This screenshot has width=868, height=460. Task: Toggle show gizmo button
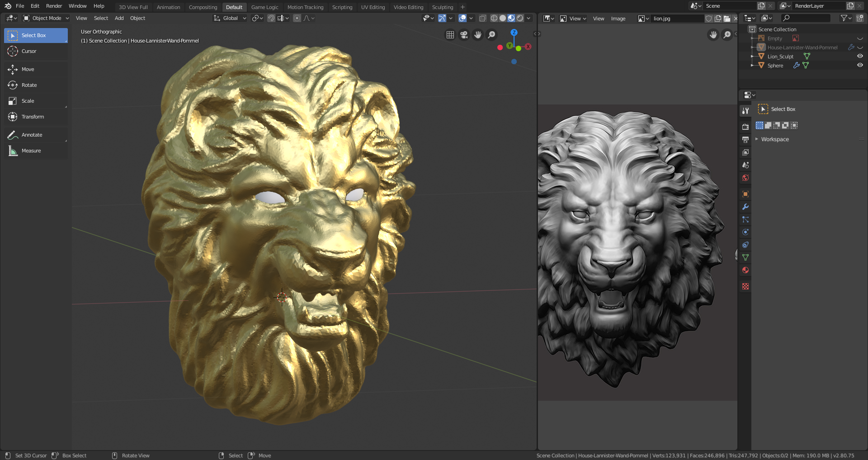[x=442, y=18]
